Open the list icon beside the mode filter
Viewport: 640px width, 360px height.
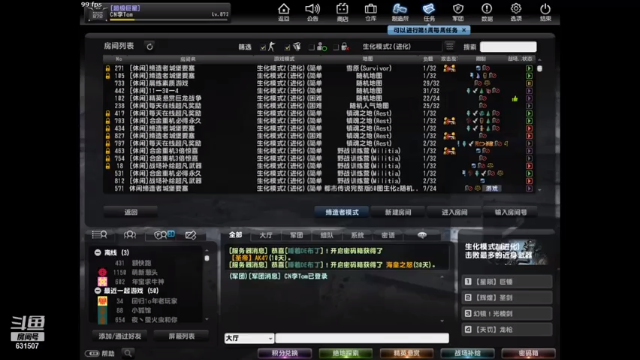point(449,46)
